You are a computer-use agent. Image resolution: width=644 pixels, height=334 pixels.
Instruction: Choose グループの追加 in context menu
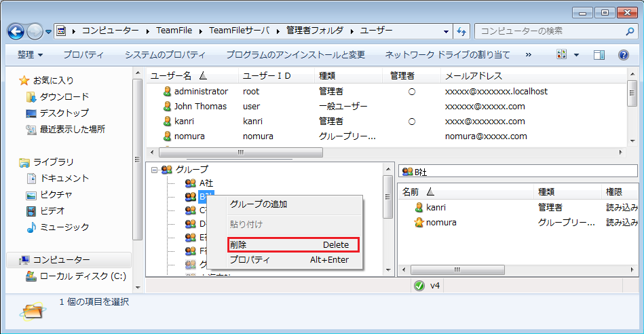(258, 204)
